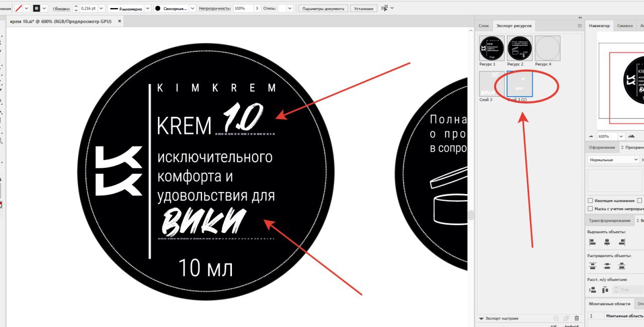Enable the Изоляция наложения checkbox
The height and width of the screenshot is (327, 644).
click(590, 201)
